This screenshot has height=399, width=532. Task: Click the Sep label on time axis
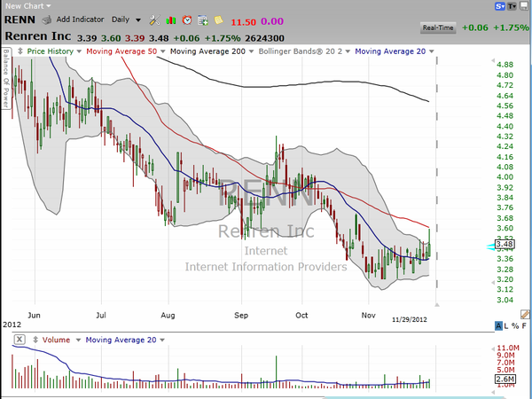[241, 315]
